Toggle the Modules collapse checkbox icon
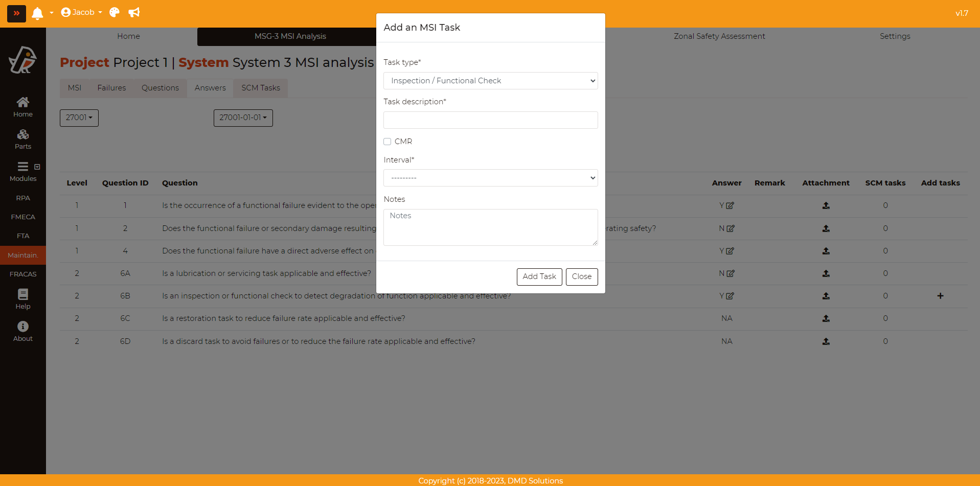 [37, 167]
